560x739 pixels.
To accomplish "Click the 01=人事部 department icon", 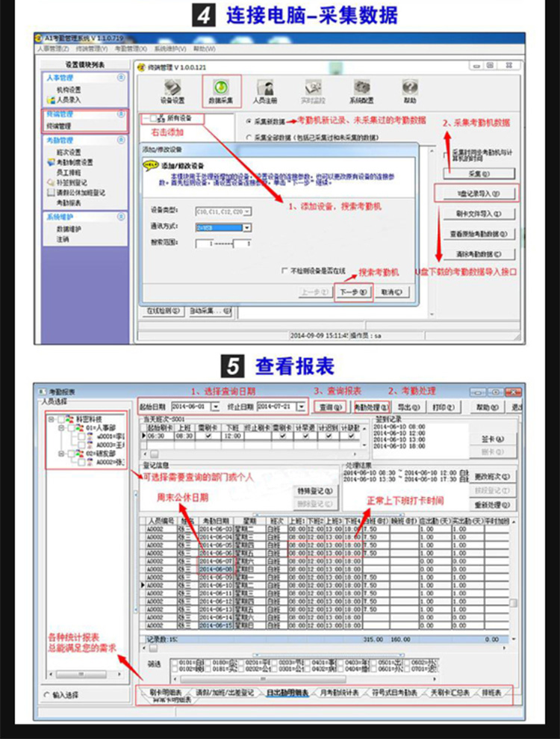I will pos(81,428).
